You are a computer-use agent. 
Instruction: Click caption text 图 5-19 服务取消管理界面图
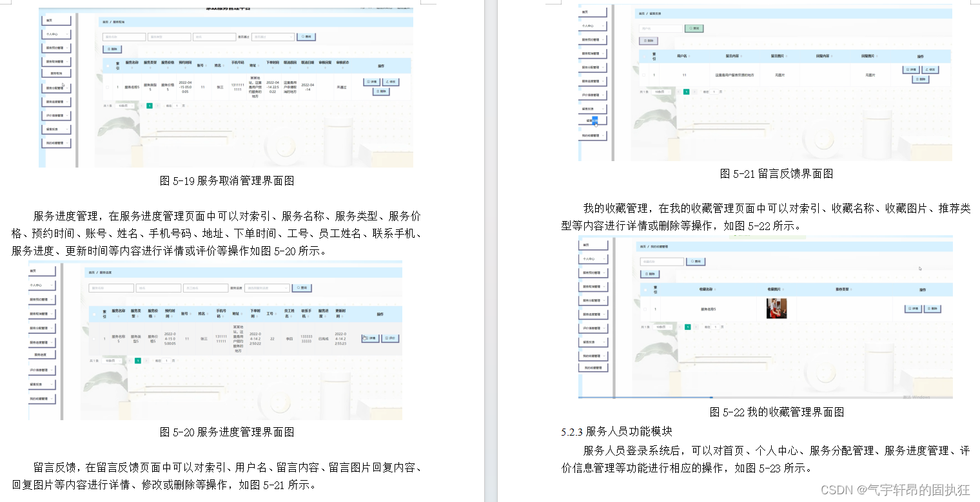[227, 181]
